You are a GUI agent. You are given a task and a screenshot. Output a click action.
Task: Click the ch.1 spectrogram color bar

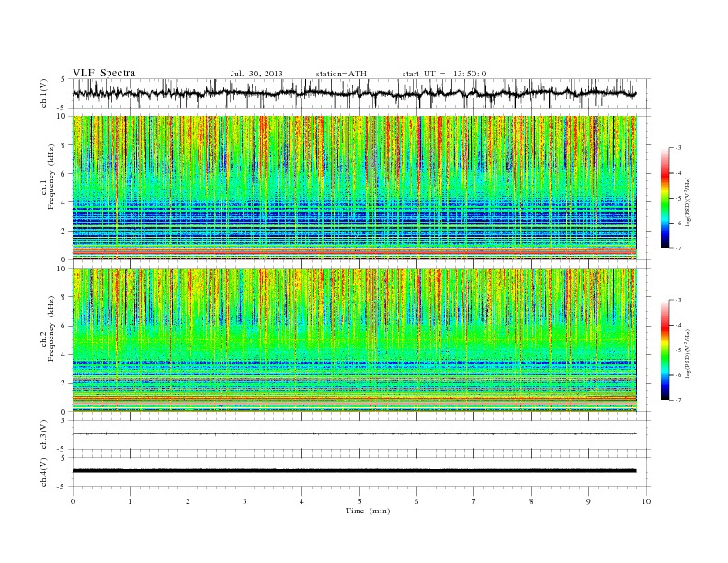pyautogui.click(x=665, y=199)
